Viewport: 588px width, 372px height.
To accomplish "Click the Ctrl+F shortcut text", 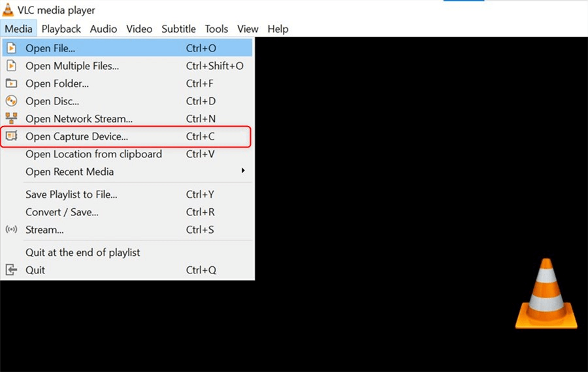I will [x=200, y=83].
